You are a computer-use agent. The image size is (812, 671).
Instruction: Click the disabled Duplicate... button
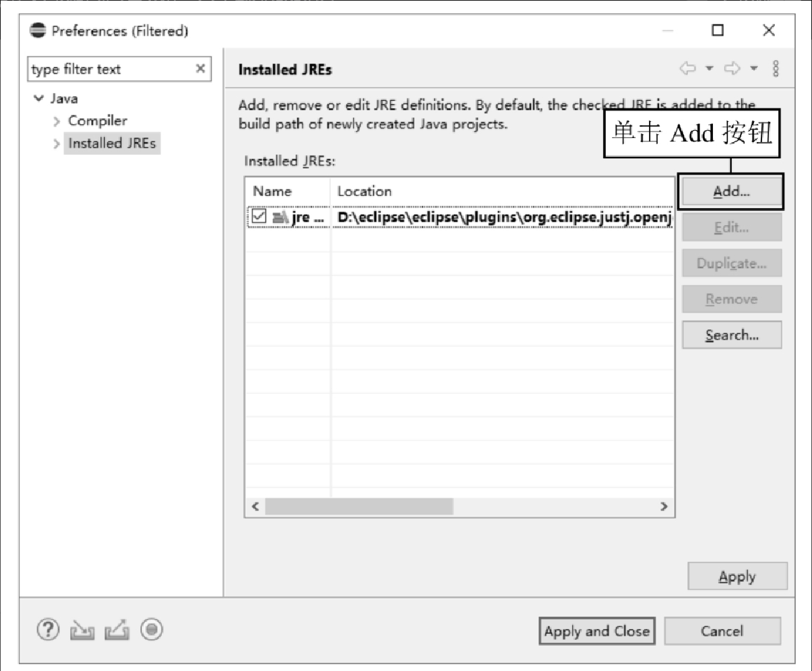tap(732, 263)
